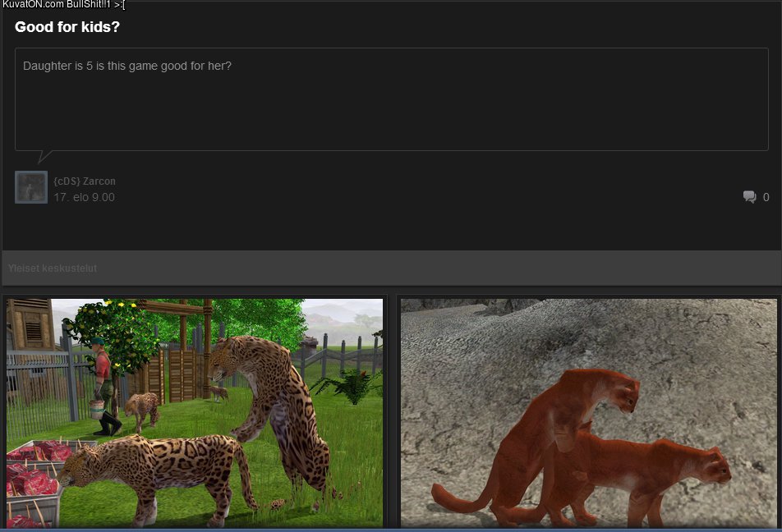This screenshot has height=532, width=782.
Task: Select the 'Yleiset keskustelut' section header
Action: tap(53, 268)
